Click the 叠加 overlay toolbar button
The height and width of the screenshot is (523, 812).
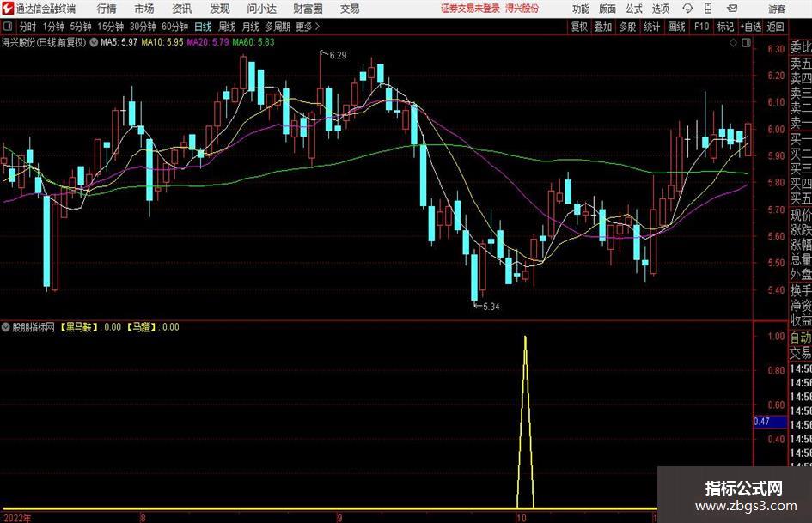click(603, 27)
